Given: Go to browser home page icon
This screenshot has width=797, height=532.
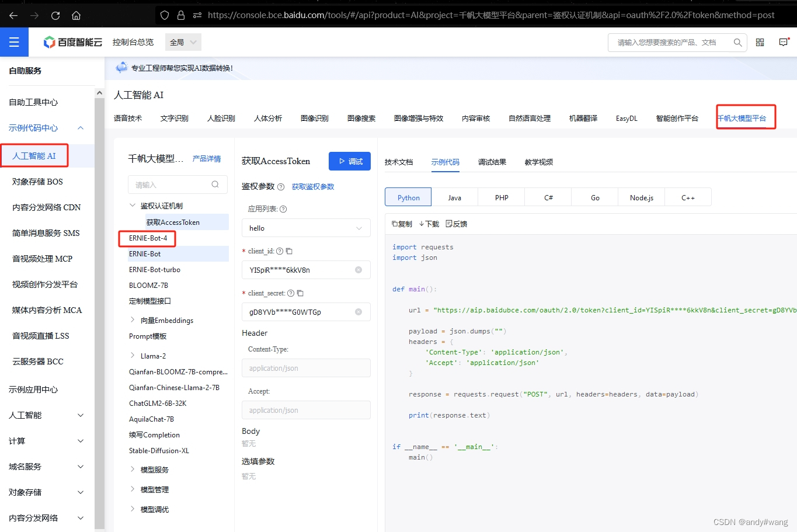Looking at the screenshot, I should click(x=76, y=15).
